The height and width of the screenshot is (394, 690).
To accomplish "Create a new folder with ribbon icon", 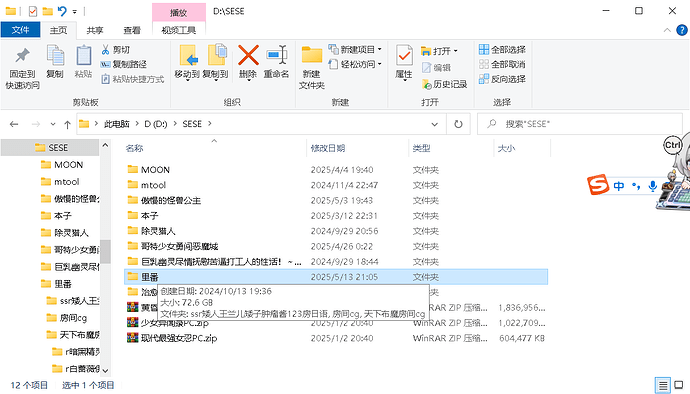I will coord(312,56).
